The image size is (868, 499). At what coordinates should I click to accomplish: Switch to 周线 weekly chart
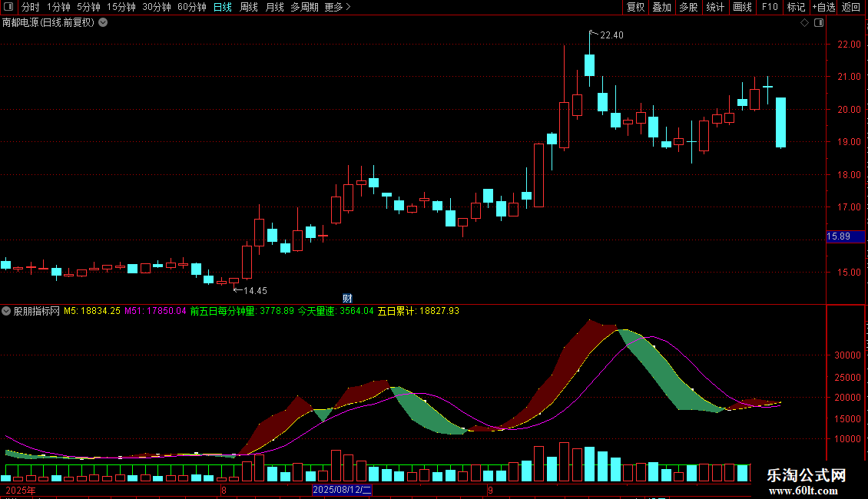pyautogui.click(x=249, y=7)
